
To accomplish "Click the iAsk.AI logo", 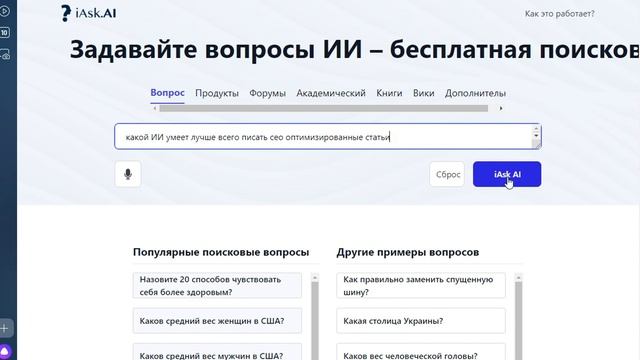I will 89,13.
